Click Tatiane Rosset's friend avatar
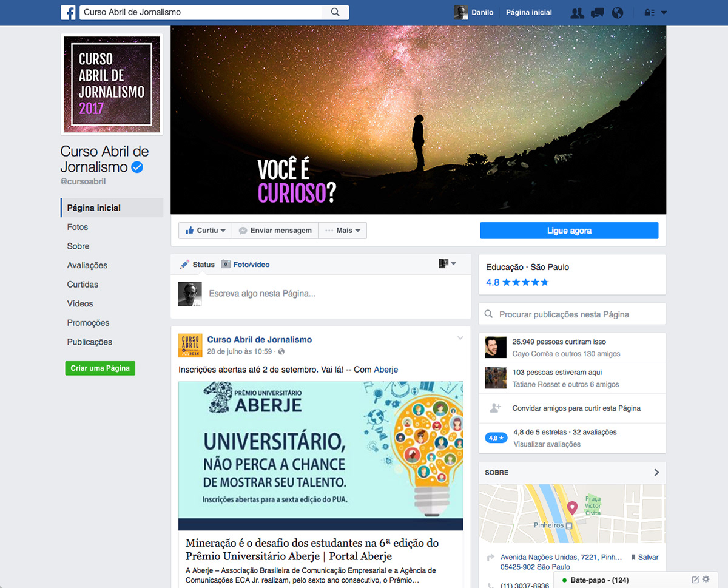This screenshot has width=728, height=588. [496, 377]
